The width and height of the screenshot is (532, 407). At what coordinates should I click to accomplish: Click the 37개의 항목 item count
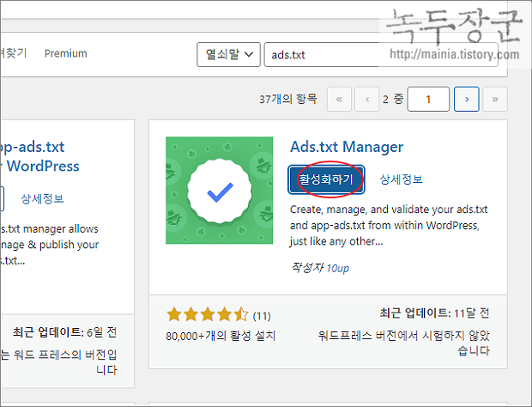point(288,99)
